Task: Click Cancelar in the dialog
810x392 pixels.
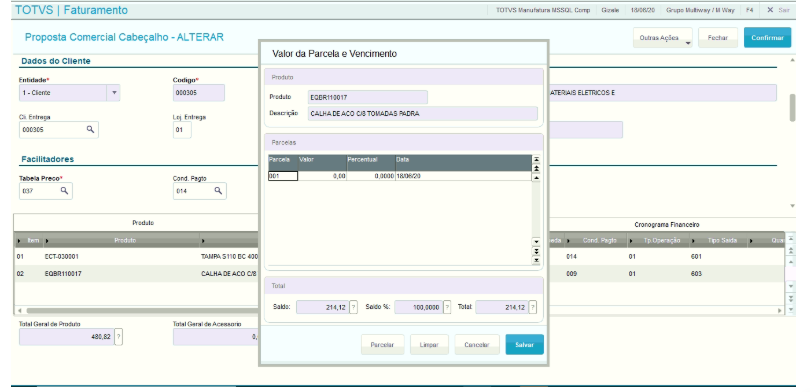Action: (476, 344)
